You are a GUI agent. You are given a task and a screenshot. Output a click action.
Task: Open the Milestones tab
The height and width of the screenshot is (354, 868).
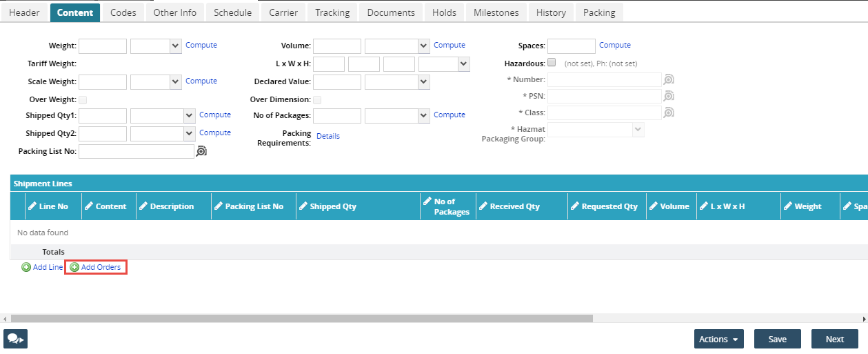point(496,12)
